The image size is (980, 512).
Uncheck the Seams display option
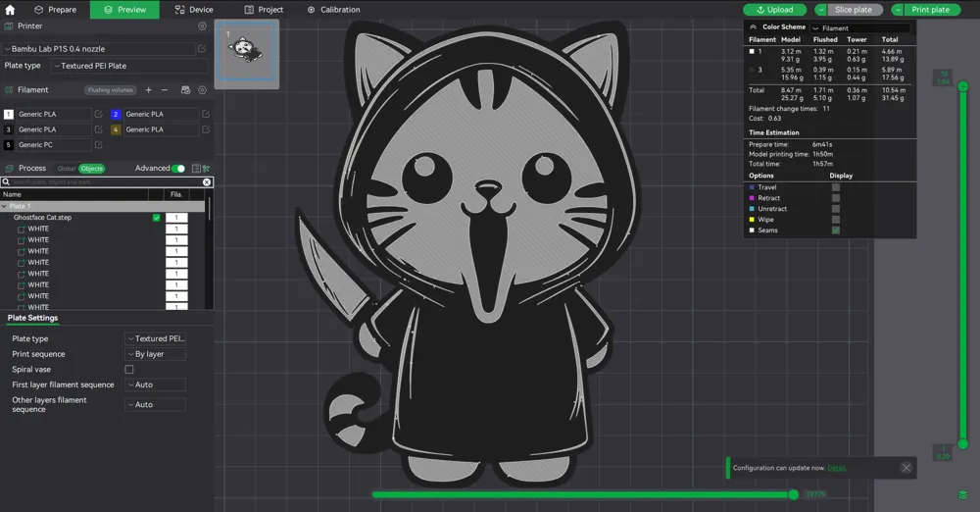coord(836,230)
